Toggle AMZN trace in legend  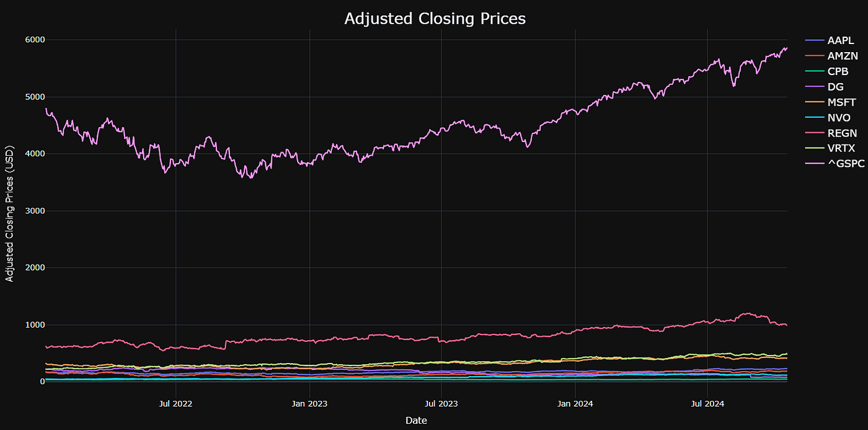(831, 56)
